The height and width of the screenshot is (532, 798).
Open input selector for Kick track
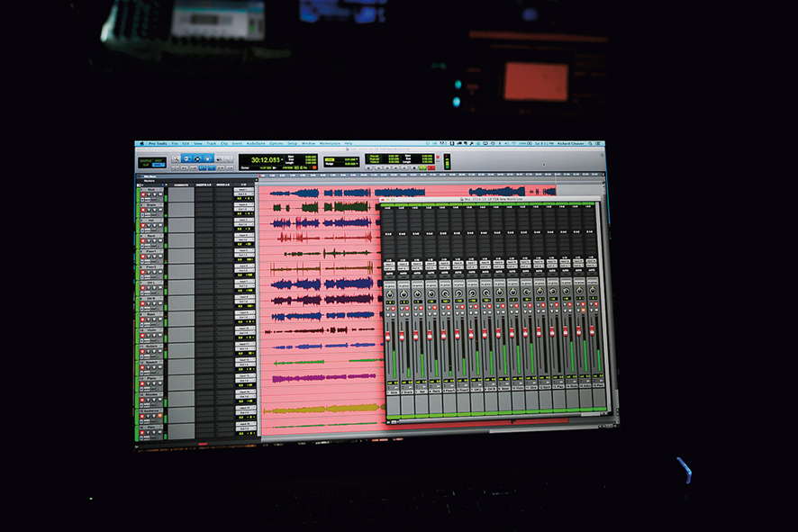(244, 190)
